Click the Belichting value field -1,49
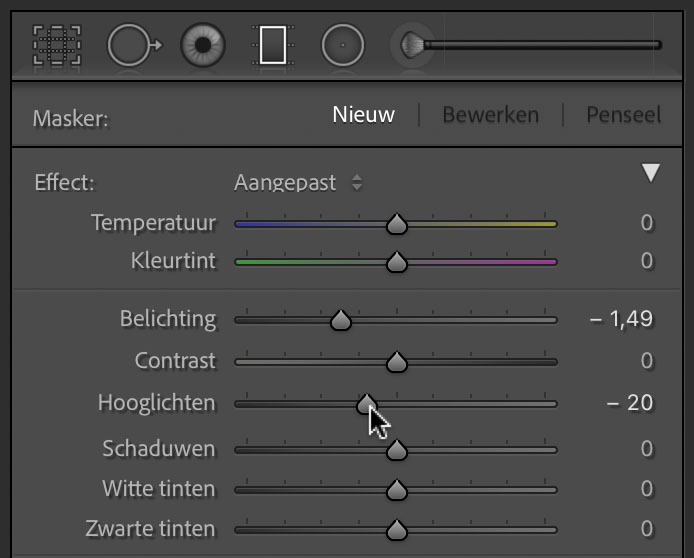This screenshot has width=694, height=558. (621, 319)
